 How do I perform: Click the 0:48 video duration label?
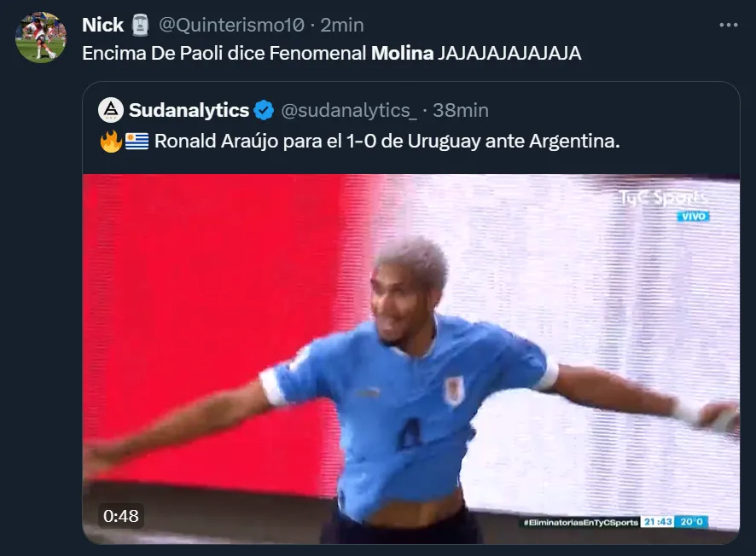[x=120, y=516]
